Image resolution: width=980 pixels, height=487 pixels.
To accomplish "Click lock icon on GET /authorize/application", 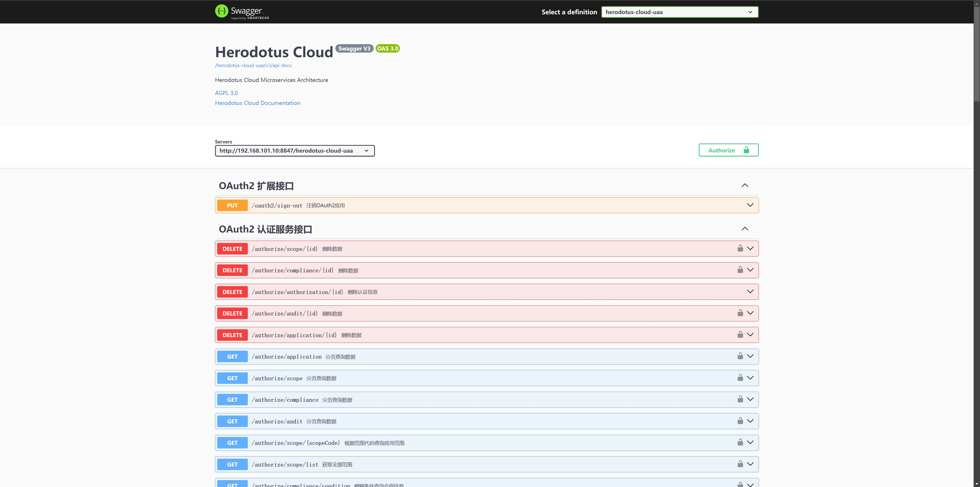I will 740,356.
